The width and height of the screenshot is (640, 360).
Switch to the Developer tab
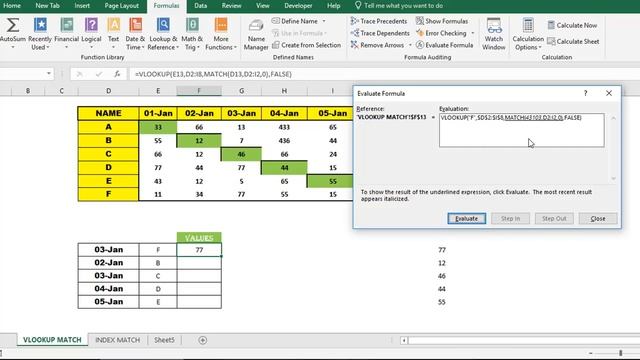(x=298, y=5)
